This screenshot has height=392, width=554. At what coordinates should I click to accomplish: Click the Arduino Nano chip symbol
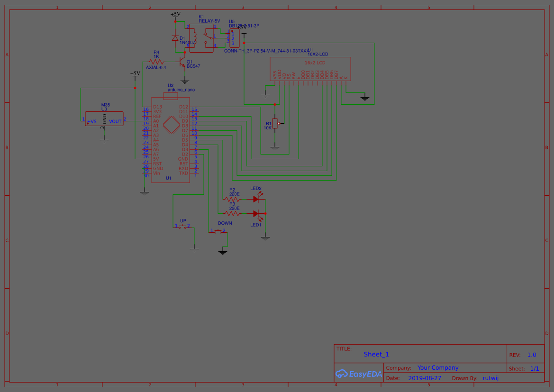pyautogui.click(x=171, y=140)
